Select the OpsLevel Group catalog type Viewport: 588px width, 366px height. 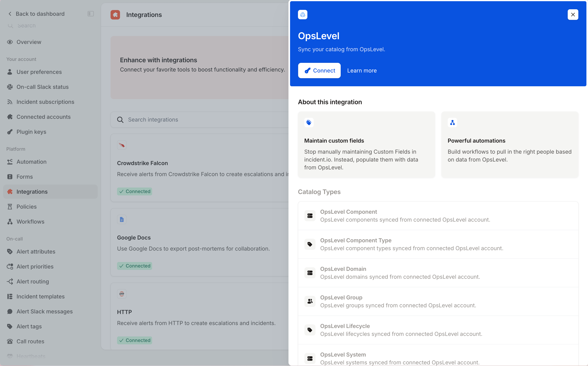[x=438, y=301]
